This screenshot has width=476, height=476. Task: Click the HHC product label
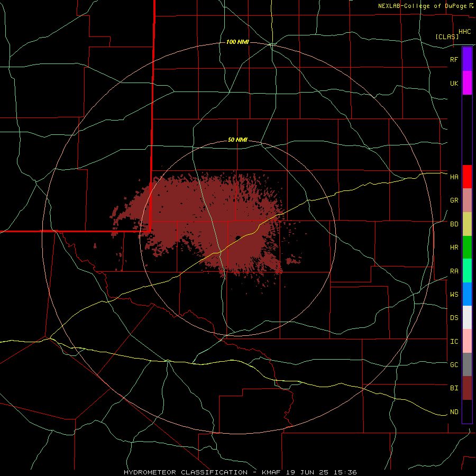(464, 32)
